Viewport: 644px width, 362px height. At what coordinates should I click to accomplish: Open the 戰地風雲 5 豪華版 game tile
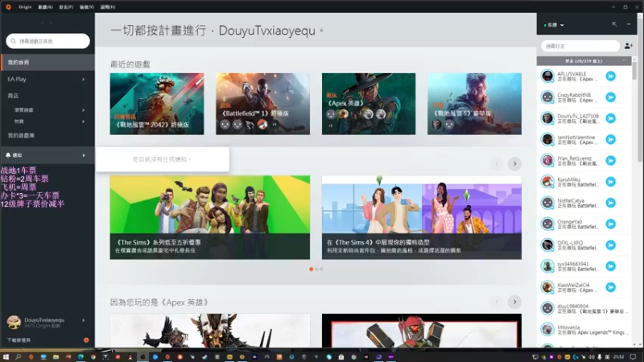(474, 104)
